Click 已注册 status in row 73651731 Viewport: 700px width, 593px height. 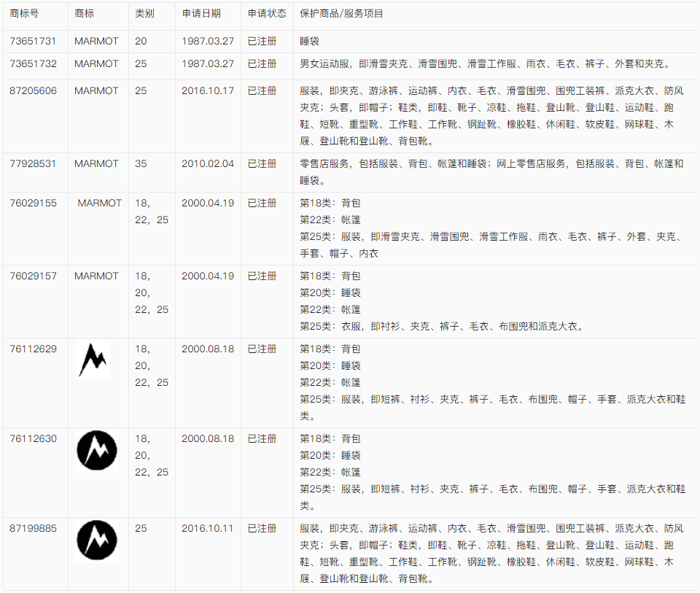pyautogui.click(x=262, y=41)
